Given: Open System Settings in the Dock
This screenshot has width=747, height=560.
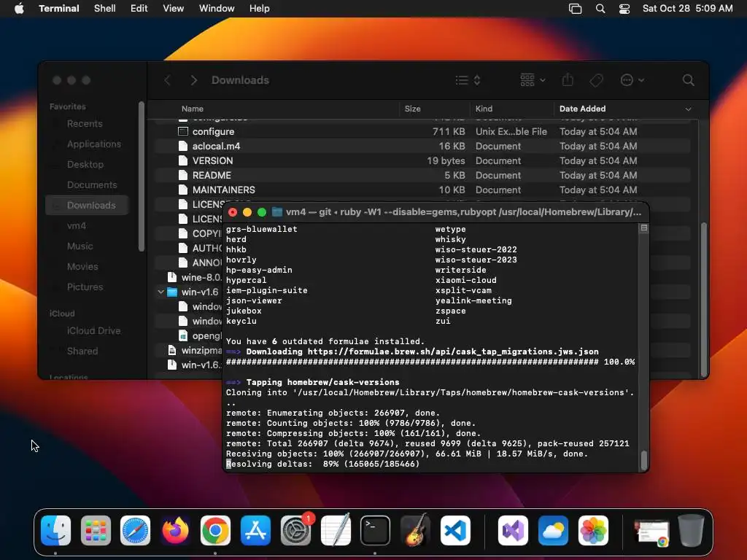Looking at the screenshot, I should [295, 530].
